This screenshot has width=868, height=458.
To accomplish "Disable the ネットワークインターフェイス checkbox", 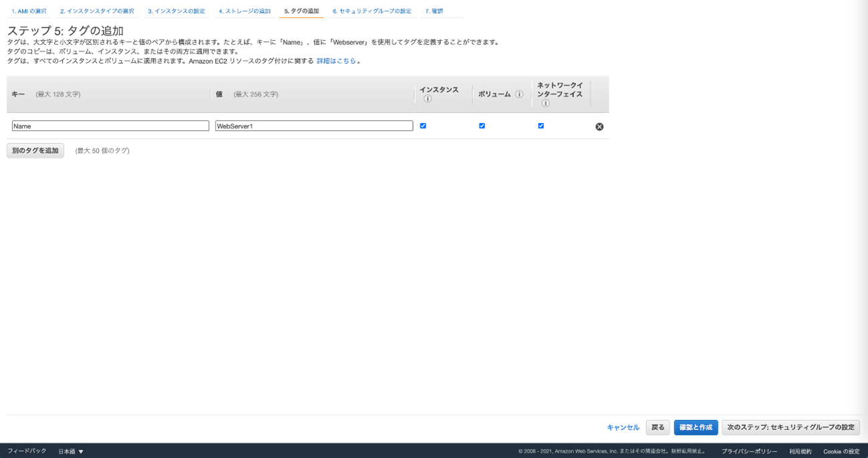I will click(x=541, y=126).
